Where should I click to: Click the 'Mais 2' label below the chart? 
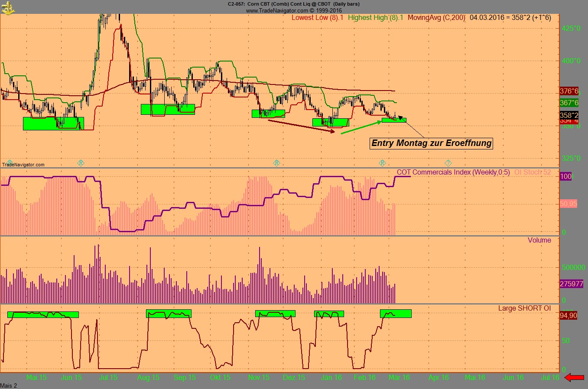[9, 386]
